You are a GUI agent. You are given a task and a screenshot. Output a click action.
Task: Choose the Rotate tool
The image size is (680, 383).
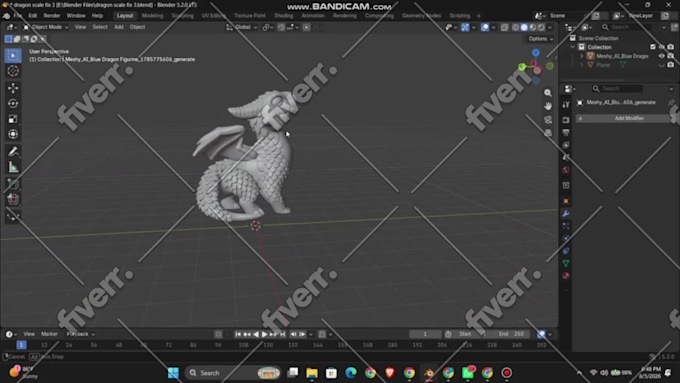tap(13, 103)
